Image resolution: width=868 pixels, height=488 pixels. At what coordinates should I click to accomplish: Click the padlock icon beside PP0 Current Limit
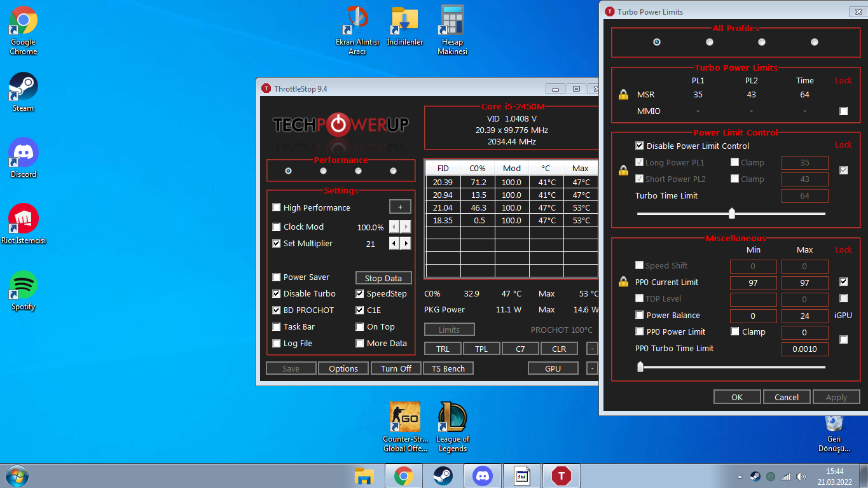[623, 282]
